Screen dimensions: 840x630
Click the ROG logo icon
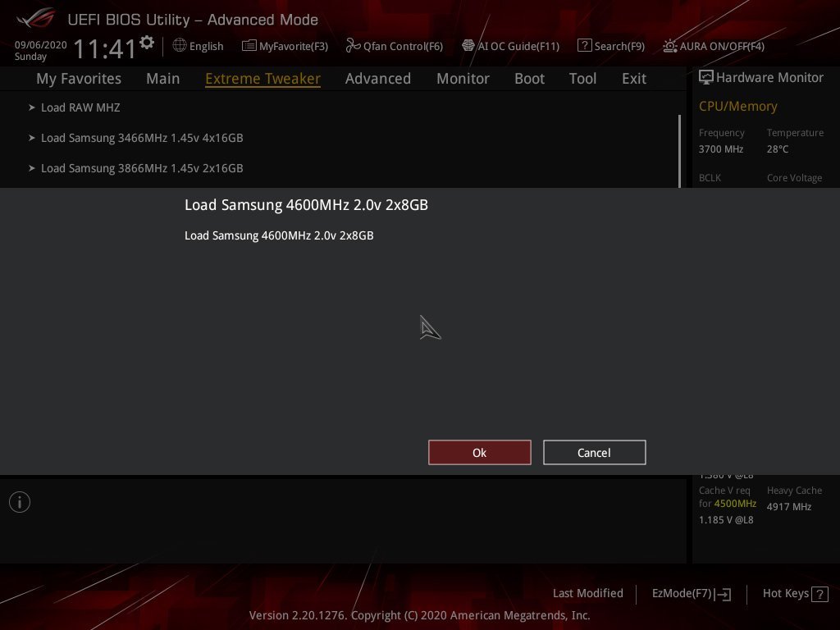[x=35, y=18]
